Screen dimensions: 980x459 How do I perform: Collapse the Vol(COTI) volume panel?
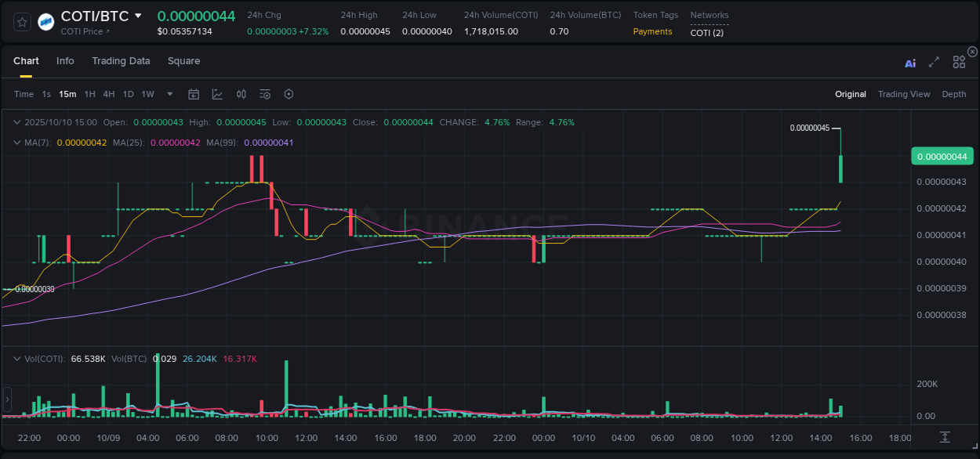tap(16, 358)
